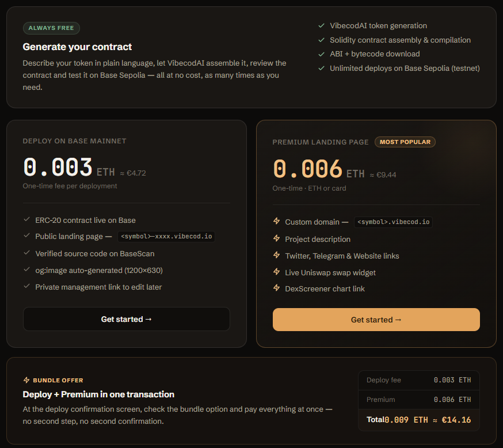Click the Generate your contract heading
Viewport: 503px width, 448px height.
tap(77, 47)
